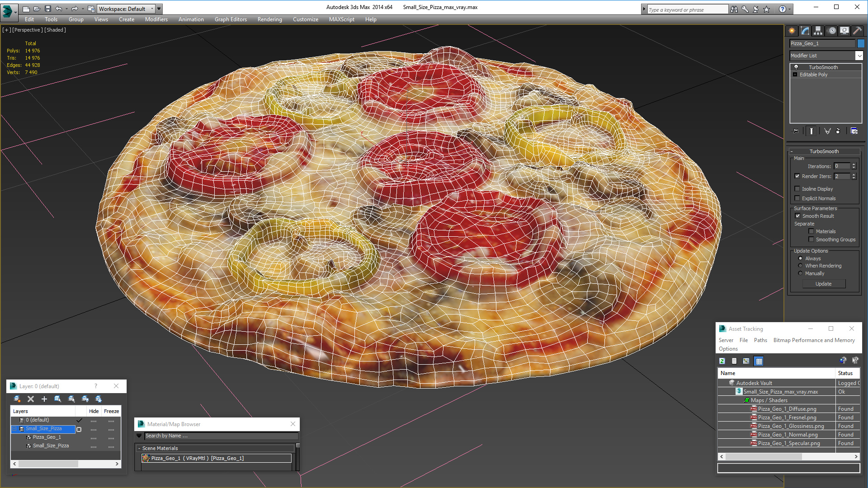Open Material/Map Browser options arrow
Screen dimensions: 868x488
139,436
